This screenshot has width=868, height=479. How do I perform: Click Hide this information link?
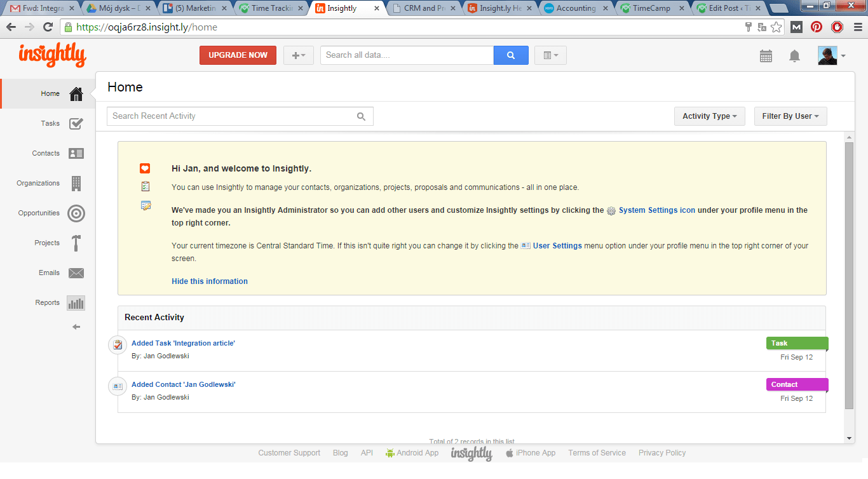click(x=210, y=281)
